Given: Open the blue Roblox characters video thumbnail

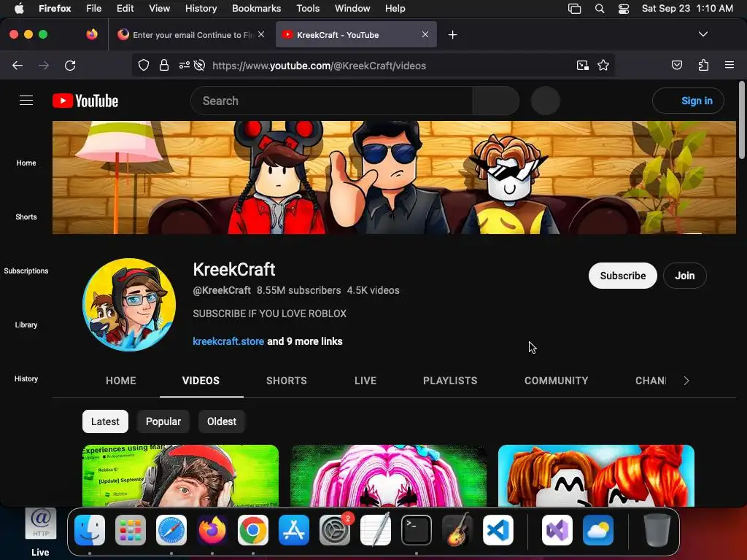Looking at the screenshot, I should coord(596,475).
